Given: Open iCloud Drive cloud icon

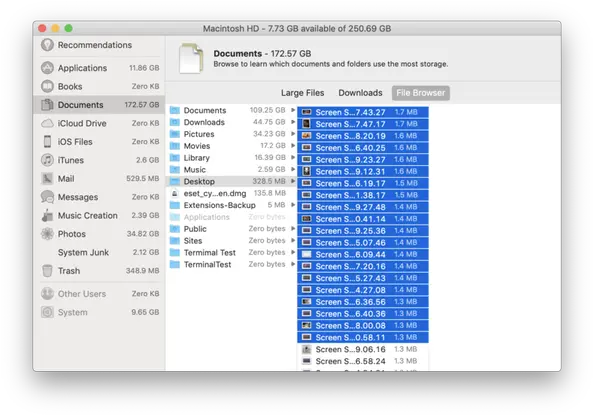Looking at the screenshot, I should coord(47,123).
